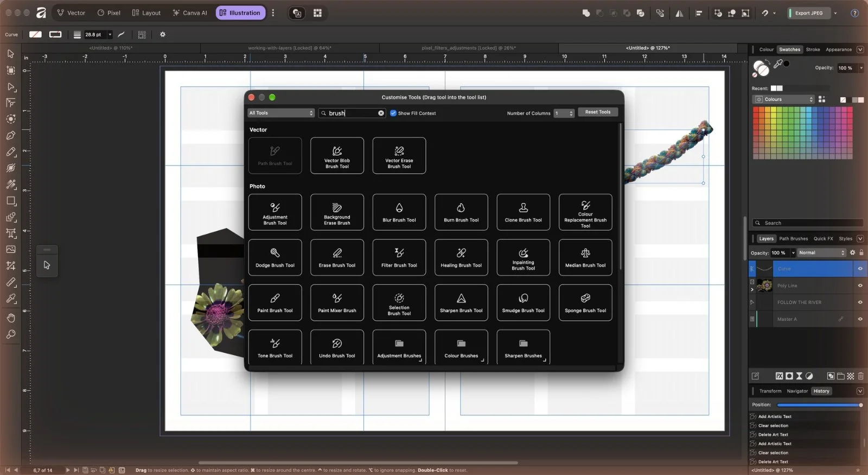
Task: Clear the brush search field text
Action: 381,113
